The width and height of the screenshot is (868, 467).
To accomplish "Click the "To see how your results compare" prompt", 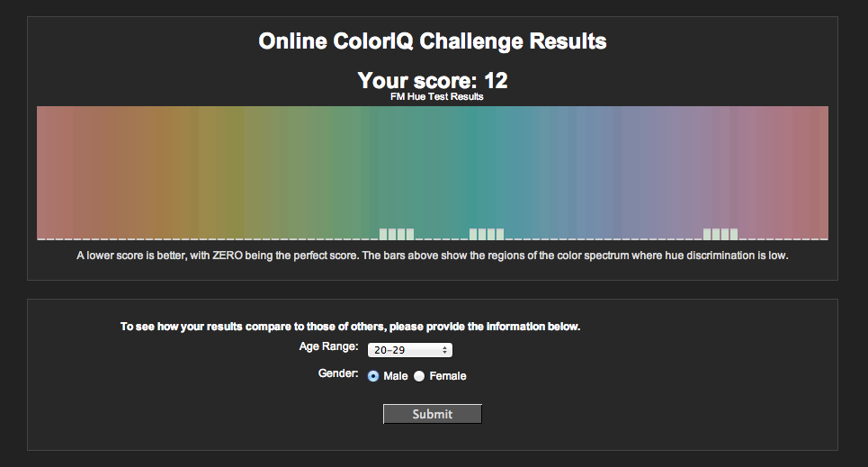I will pyautogui.click(x=351, y=327).
